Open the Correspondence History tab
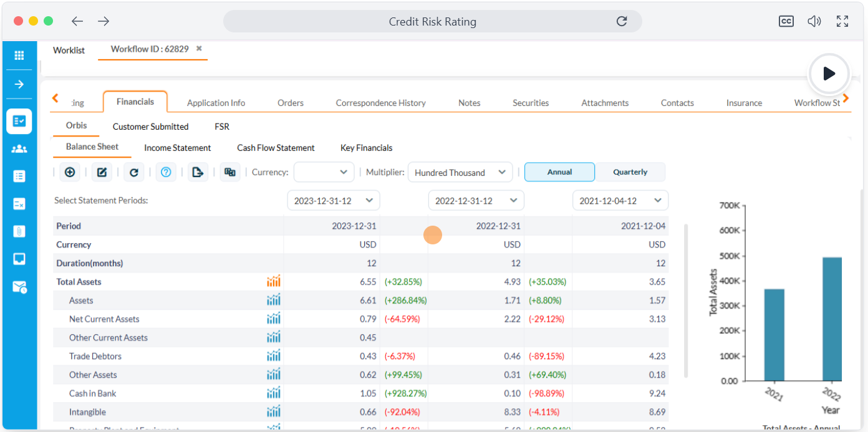 coord(381,102)
